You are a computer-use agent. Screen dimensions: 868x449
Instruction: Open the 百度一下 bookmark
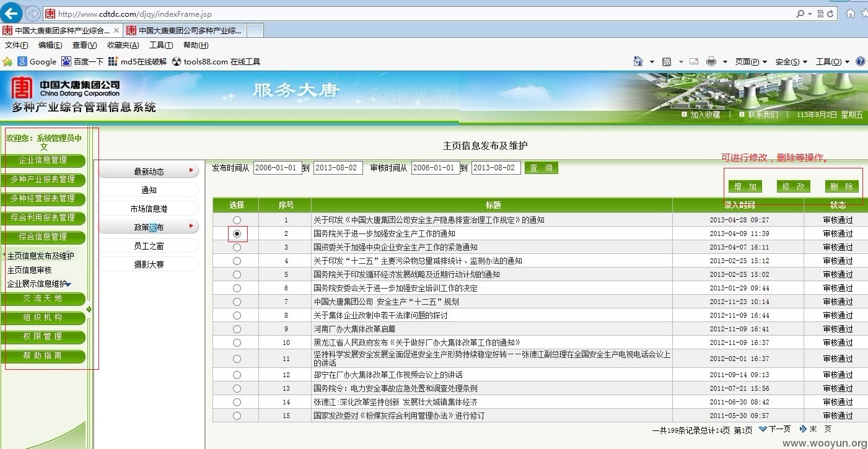pos(82,61)
